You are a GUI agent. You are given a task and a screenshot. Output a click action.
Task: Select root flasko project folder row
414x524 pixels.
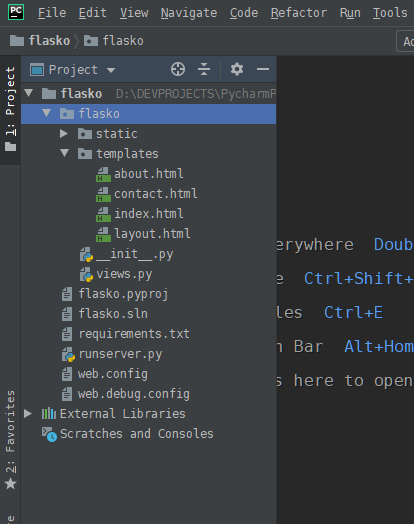pos(149,94)
